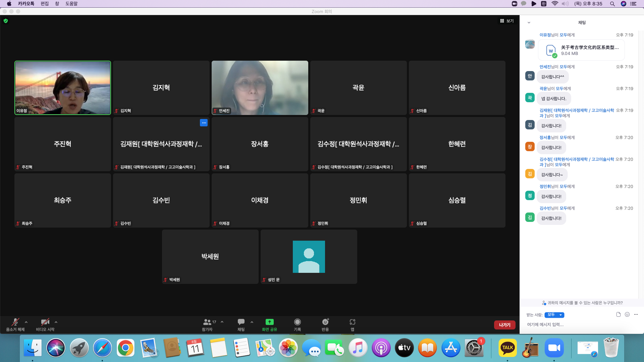Click the green encryption shield icon

tap(6, 21)
